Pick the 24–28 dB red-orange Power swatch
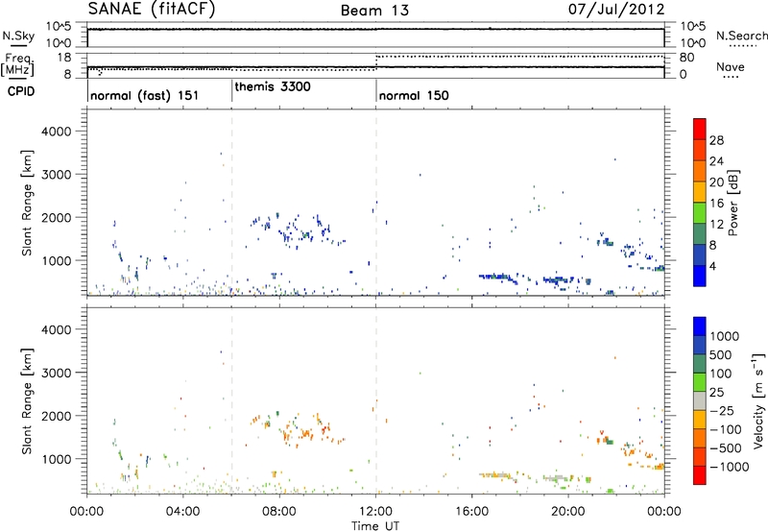The width and height of the screenshot is (768, 532). (x=700, y=150)
